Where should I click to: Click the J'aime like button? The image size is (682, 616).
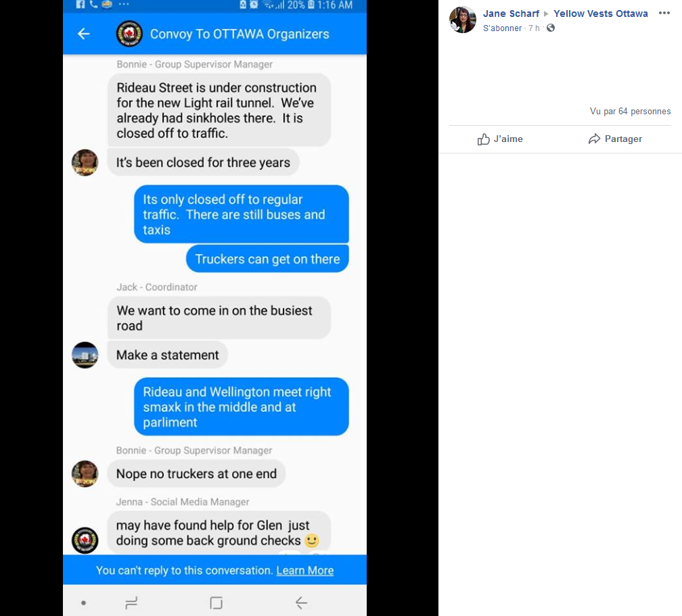[500, 139]
